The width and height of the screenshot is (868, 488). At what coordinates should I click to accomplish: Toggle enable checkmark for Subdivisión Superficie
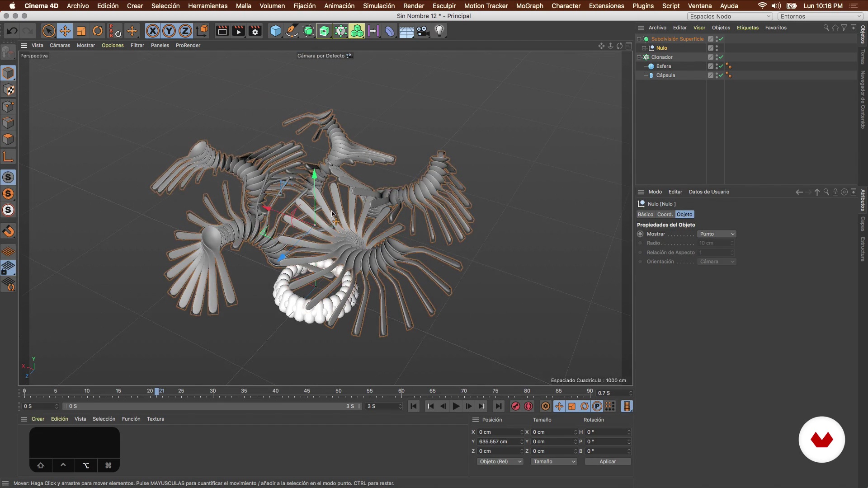(x=721, y=39)
